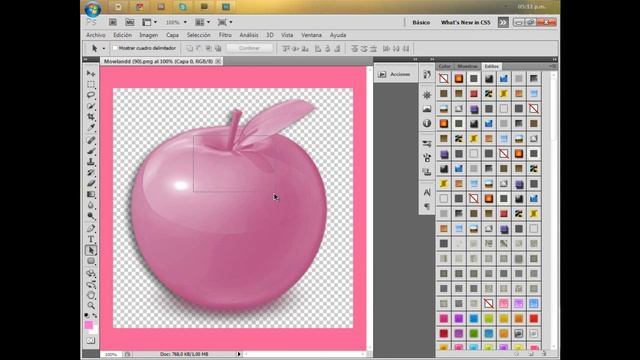Open the Ventana menu
Screen dimensions: 640x360
click(311, 35)
